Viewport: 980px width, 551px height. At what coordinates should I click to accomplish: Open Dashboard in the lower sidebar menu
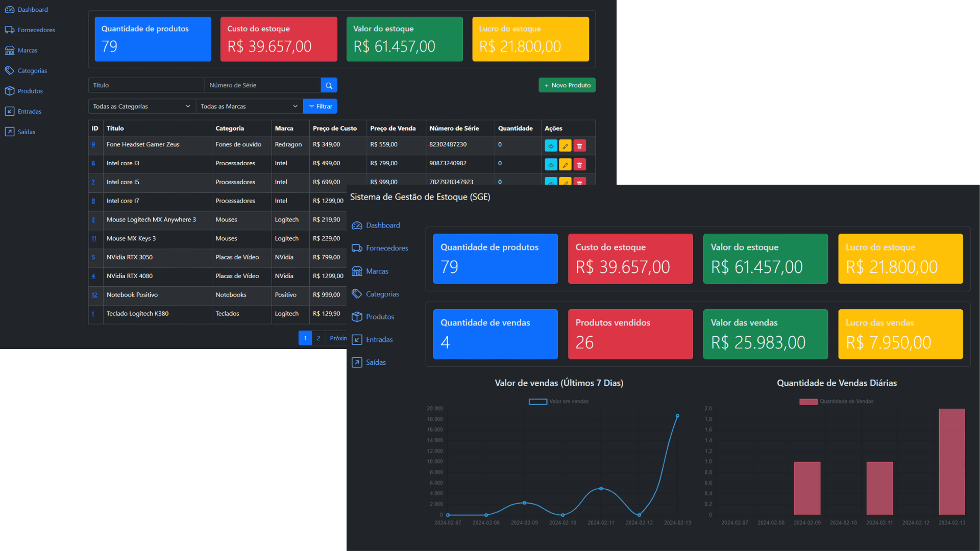coord(382,226)
